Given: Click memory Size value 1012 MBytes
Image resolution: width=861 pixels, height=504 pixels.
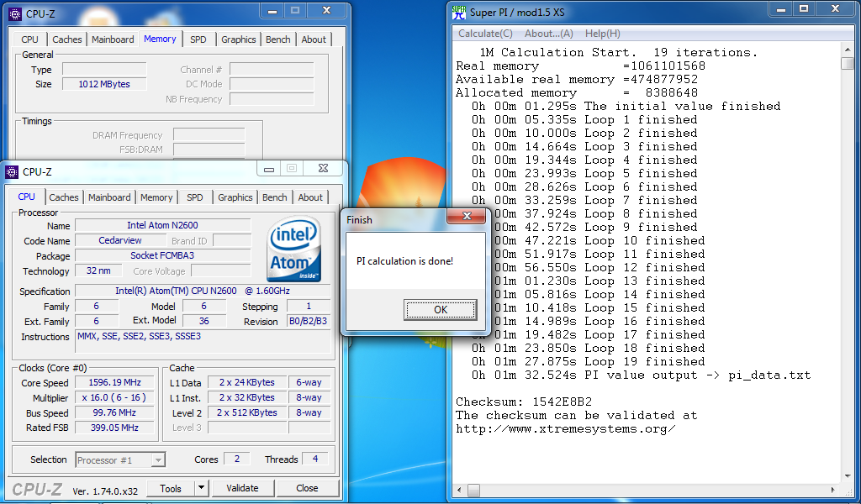Looking at the screenshot, I should [x=104, y=85].
